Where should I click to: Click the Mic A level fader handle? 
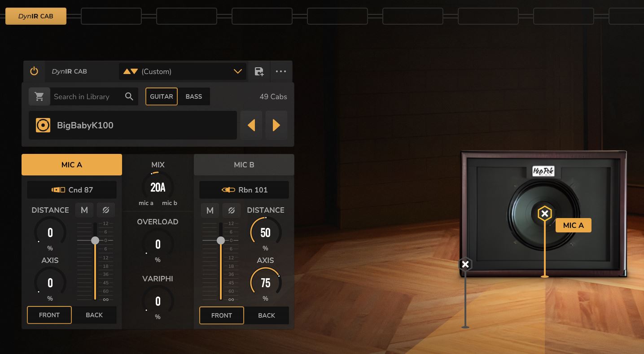[x=95, y=240]
